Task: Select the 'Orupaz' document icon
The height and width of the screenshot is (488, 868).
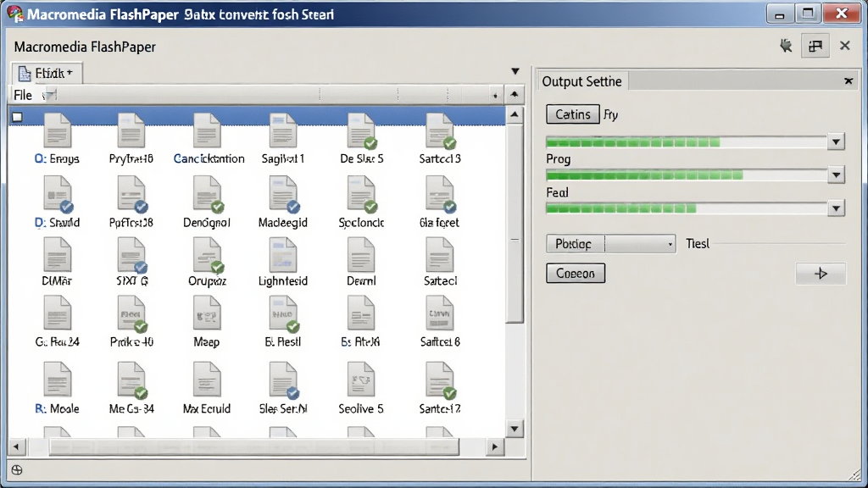Action: (x=208, y=254)
